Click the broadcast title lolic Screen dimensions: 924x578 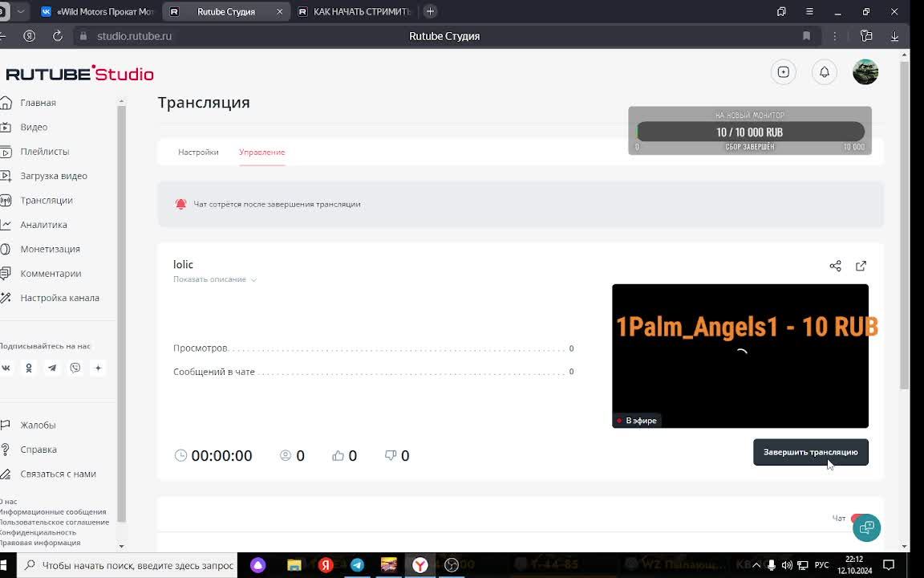[x=183, y=265]
